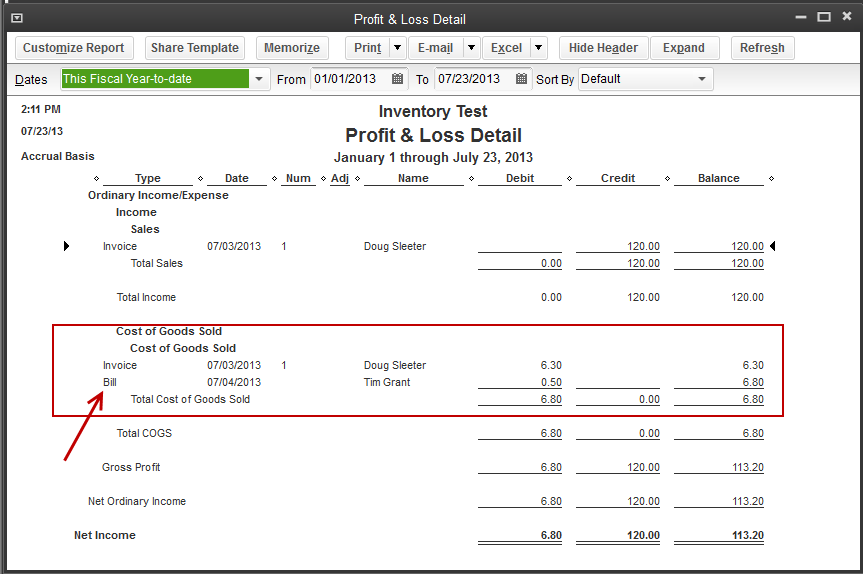Click the Expand button
The height and width of the screenshot is (574, 863).
(x=684, y=48)
